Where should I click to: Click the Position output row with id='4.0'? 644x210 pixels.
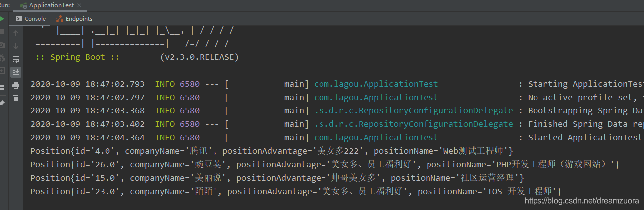pos(272,151)
